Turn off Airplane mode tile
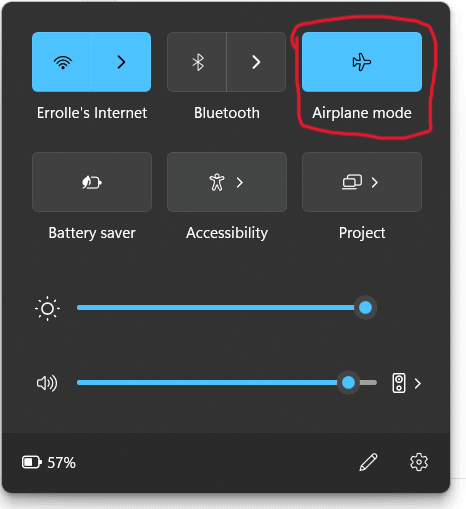The height and width of the screenshot is (509, 466). pos(362,62)
